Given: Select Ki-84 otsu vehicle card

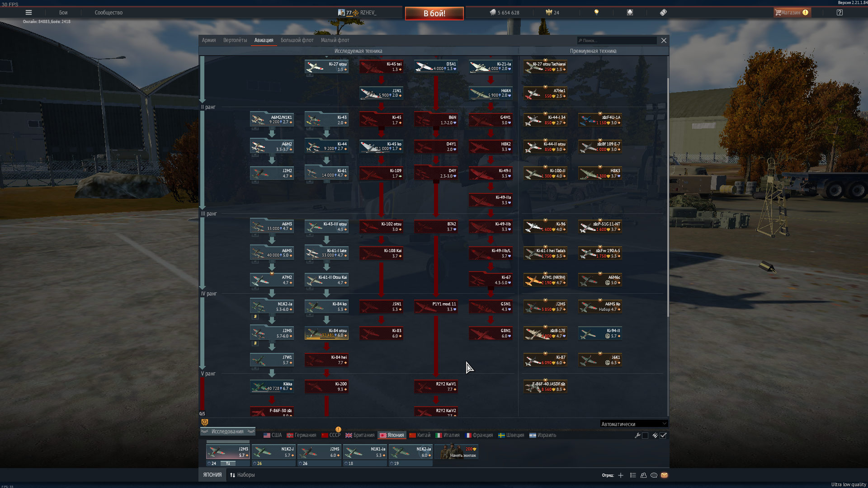Looking at the screenshot, I should (x=326, y=333).
